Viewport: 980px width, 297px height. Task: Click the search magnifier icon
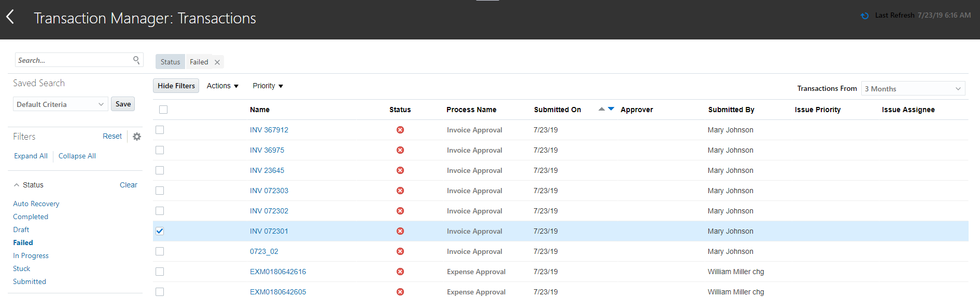(x=136, y=60)
